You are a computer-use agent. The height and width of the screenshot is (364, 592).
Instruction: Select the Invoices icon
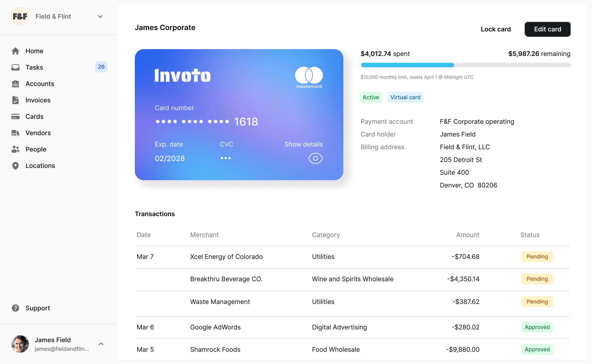tap(15, 100)
